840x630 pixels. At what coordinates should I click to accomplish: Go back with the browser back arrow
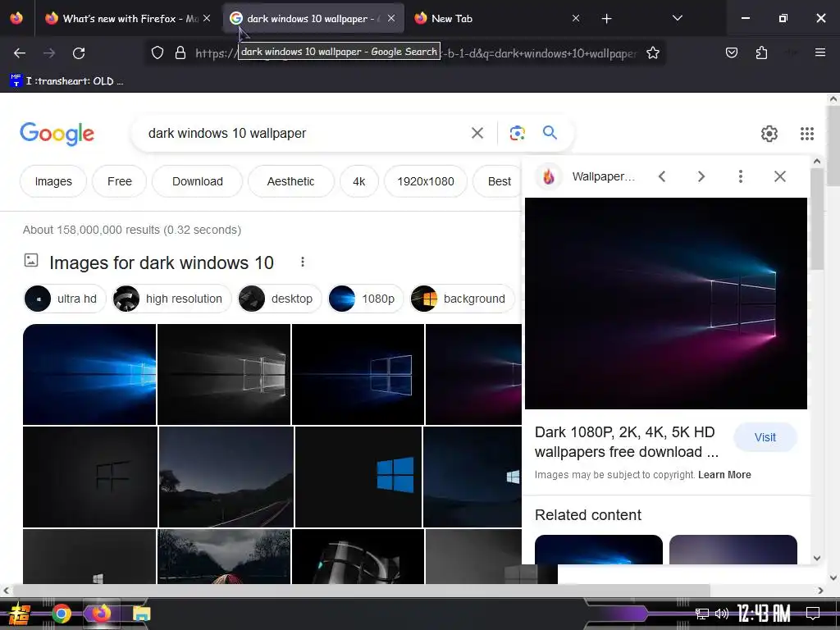click(x=20, y=53)
